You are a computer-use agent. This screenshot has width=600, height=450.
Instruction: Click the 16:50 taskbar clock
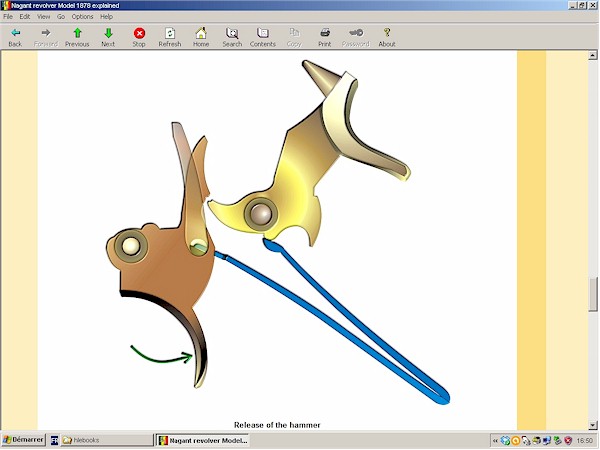coord(584,441)
